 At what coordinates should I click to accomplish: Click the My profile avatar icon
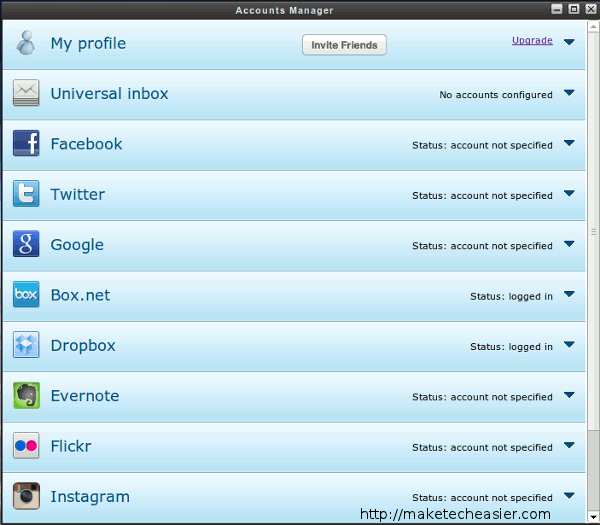point(26,43)
